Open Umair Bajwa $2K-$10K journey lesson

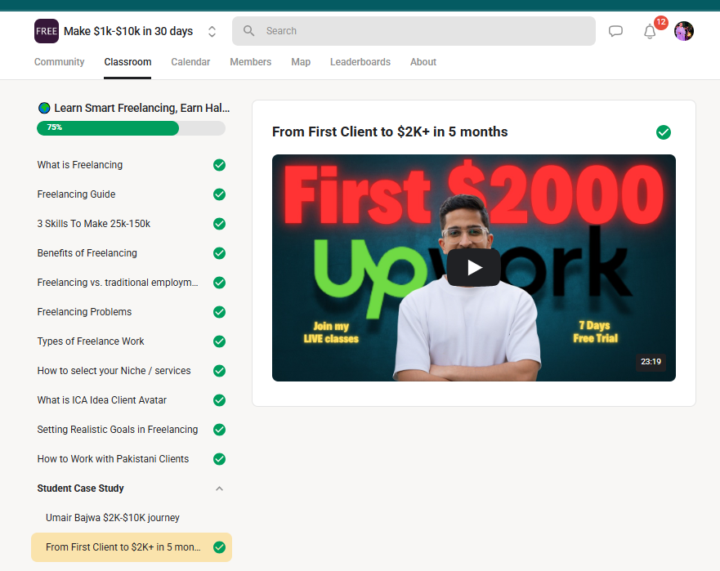pos(112,518)
